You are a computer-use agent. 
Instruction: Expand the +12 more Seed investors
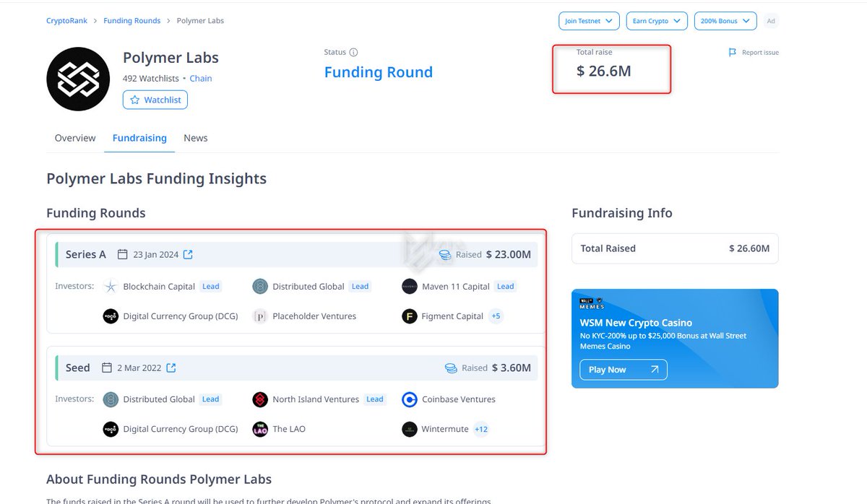tap(481, 429)
